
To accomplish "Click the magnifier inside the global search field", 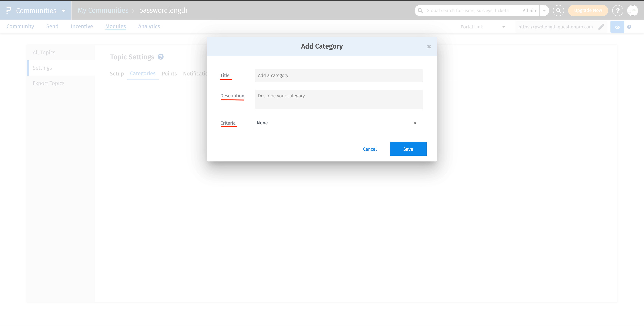I will tap(420, 10).
